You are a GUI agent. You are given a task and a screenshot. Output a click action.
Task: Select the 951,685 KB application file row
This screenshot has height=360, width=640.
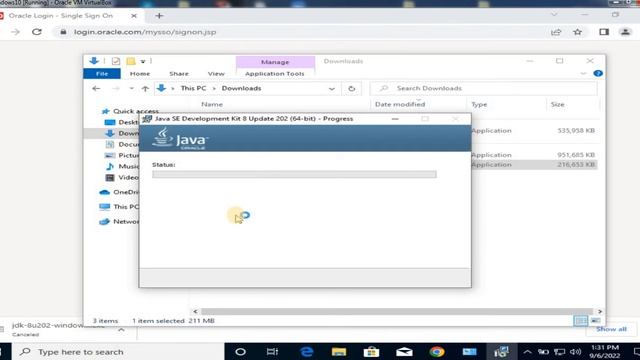[534, 155]
